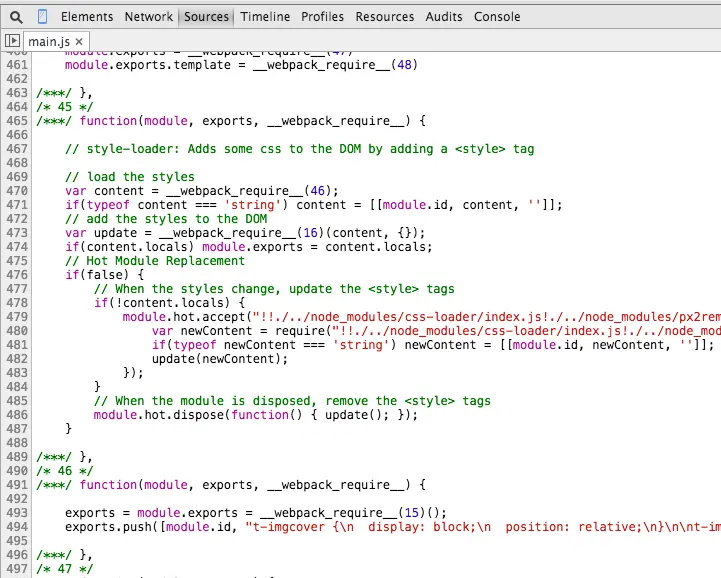The image size is (721, 578).
Task: Click the 'string' literal on line 471
Action: 252,205
